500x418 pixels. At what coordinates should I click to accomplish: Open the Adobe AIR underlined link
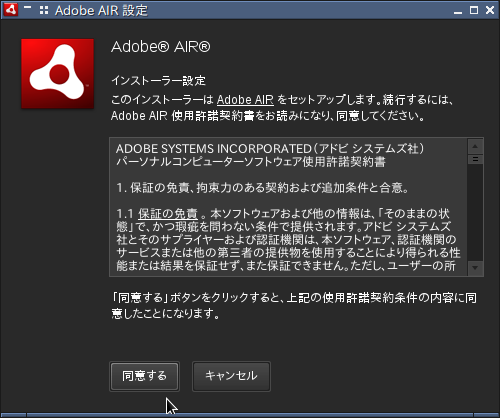click(245, 100)
